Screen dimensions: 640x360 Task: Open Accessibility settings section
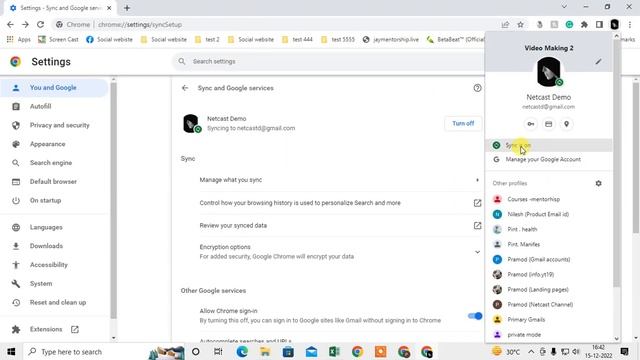click(x=54, y=265)
